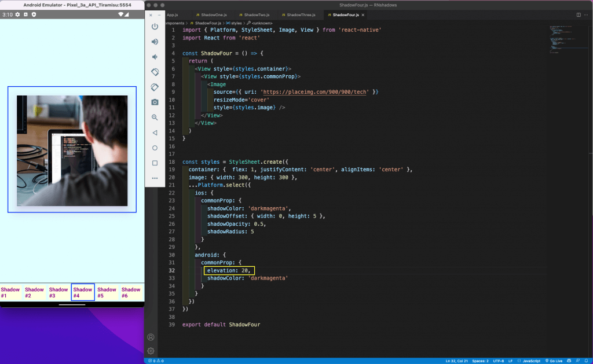Click the split editor icon in VS Code

click(577, 14)
